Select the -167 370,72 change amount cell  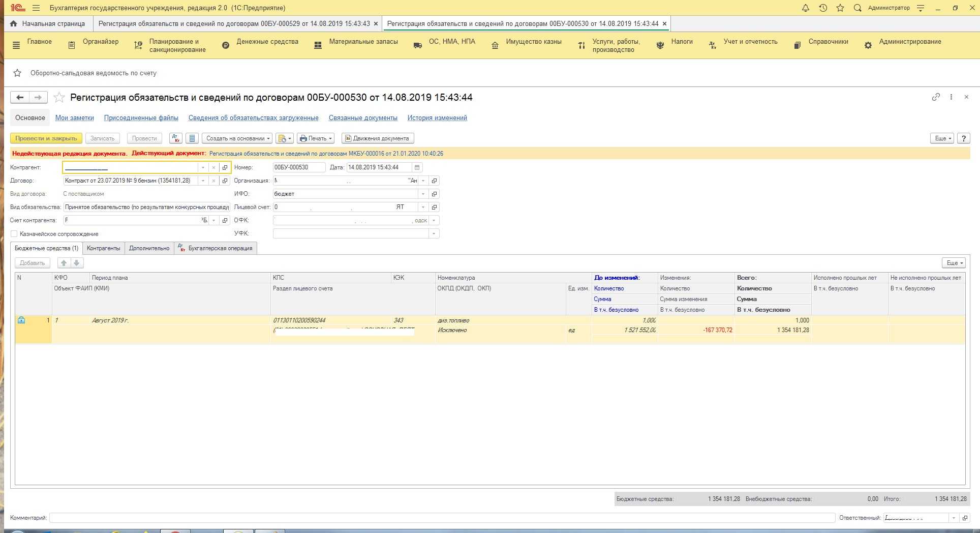(x=696, y=330)
